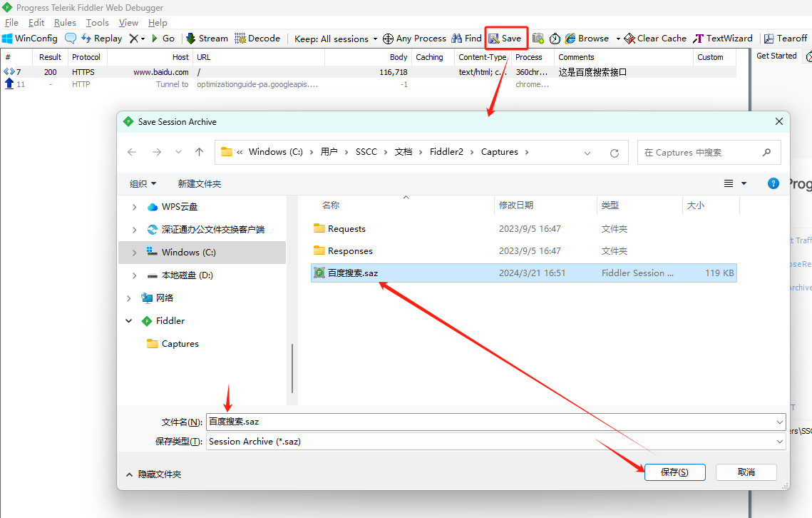
Task: Open the Remove sessions X dropdown
Action: [x=137, y=39]
